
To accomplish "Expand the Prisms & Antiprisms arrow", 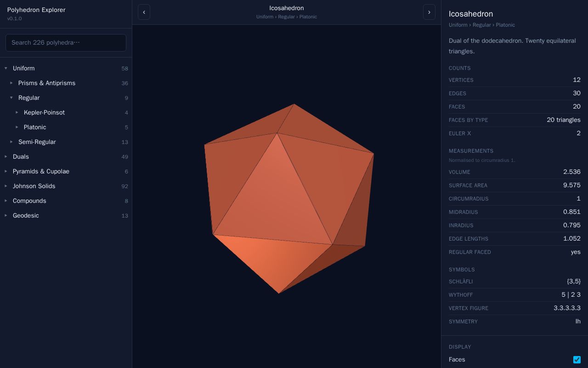I will 11,83.
